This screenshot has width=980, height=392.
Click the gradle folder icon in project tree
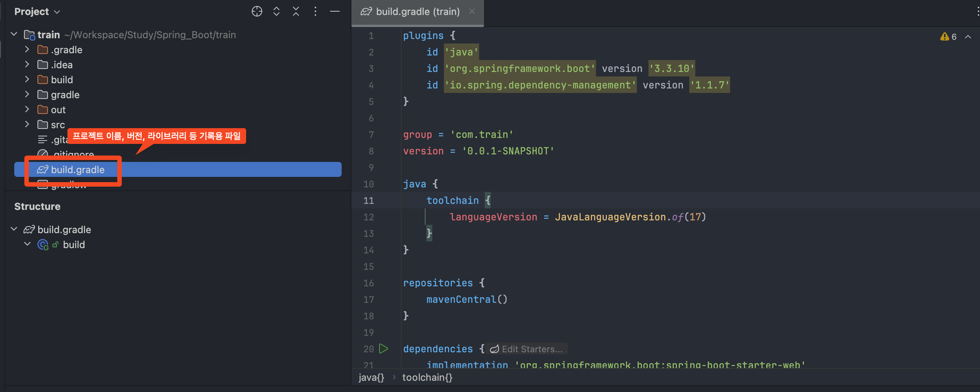click(43, 94)
